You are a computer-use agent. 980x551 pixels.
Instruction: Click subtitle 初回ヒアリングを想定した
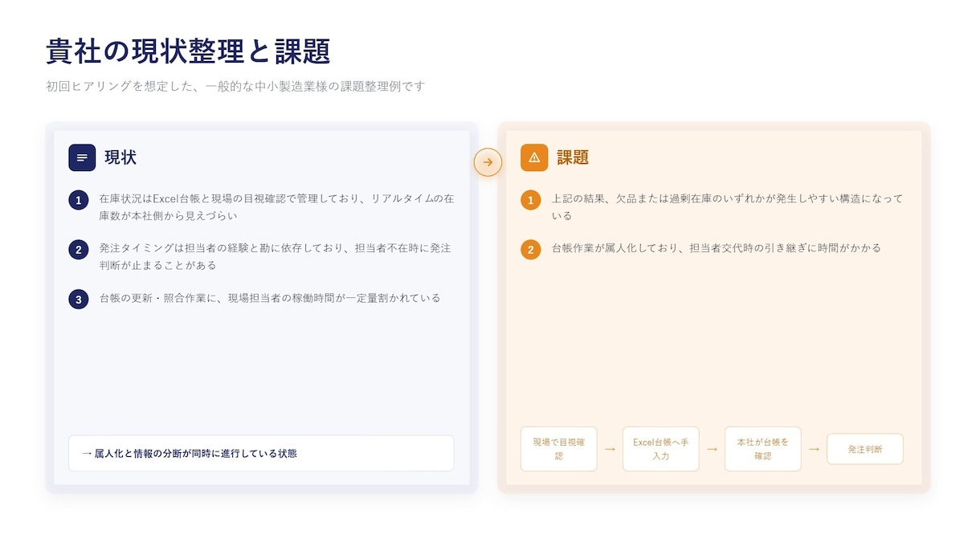(x=235, y=86)
